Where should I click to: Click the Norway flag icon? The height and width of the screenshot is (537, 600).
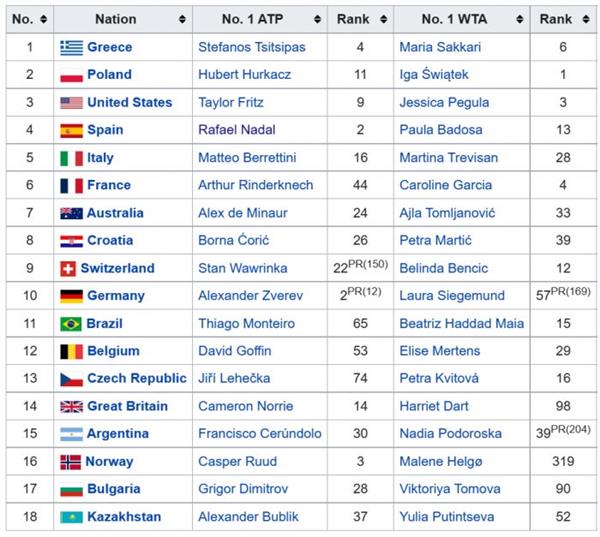pyautogui.click(x=71, y=462)
